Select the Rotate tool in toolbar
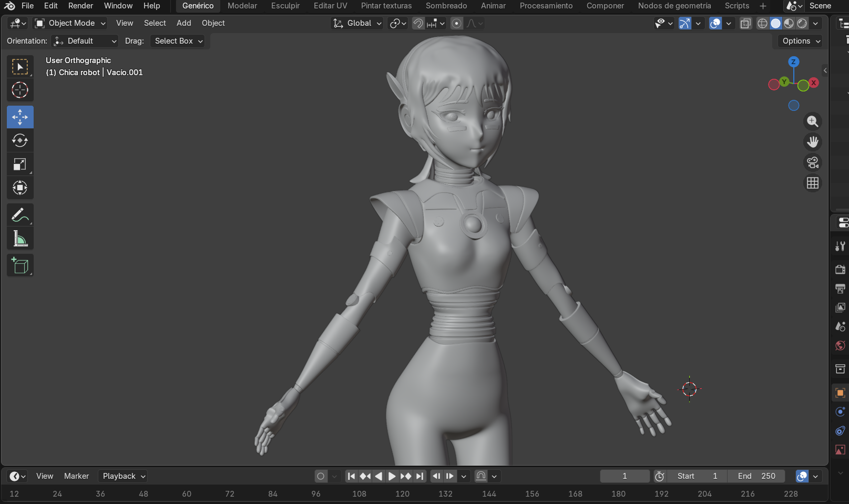The height and width of the screenshot is (504, 849). [20, 141]
